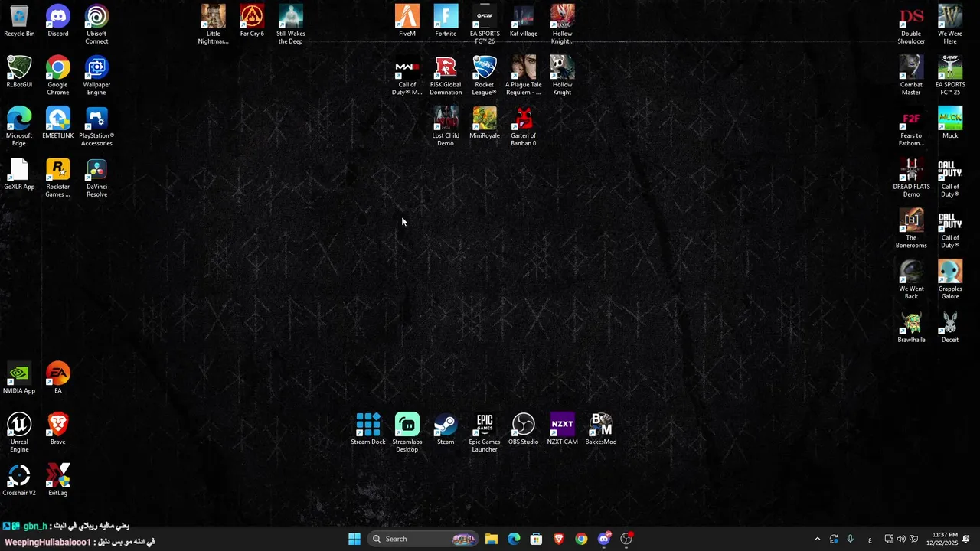This screenshot has height=551, width=980.
Task: Open Fears to Fathom shortcut
Action: click(x=911, y=127)
